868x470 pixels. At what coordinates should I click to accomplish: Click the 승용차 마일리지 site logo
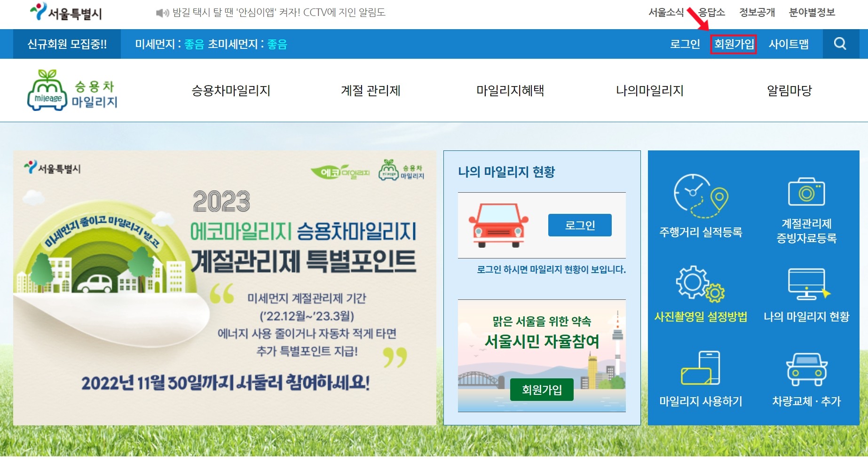click(72, 90)
